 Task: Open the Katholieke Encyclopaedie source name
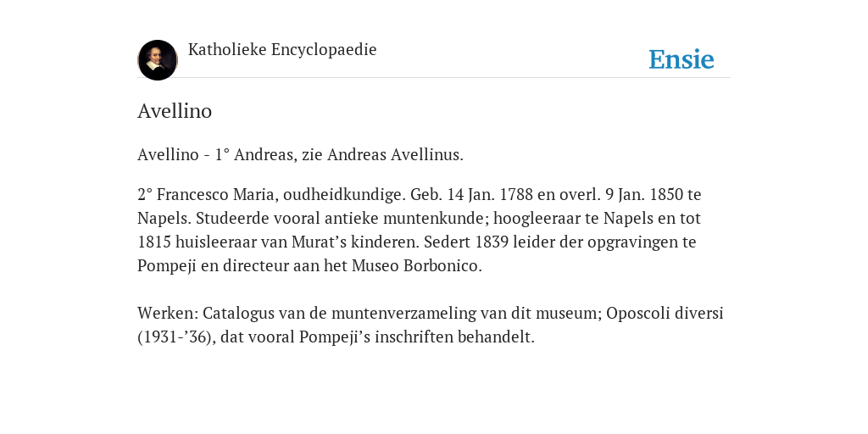point(282,50)
